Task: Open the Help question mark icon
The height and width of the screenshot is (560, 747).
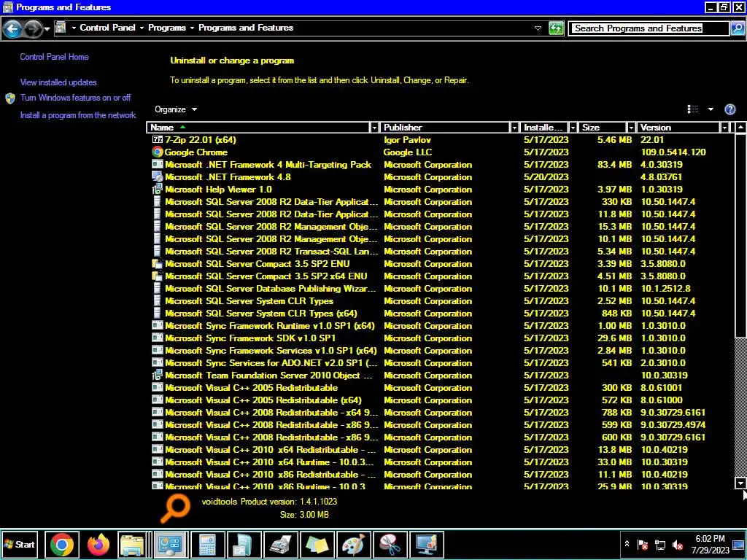Action: coord(729,109)
